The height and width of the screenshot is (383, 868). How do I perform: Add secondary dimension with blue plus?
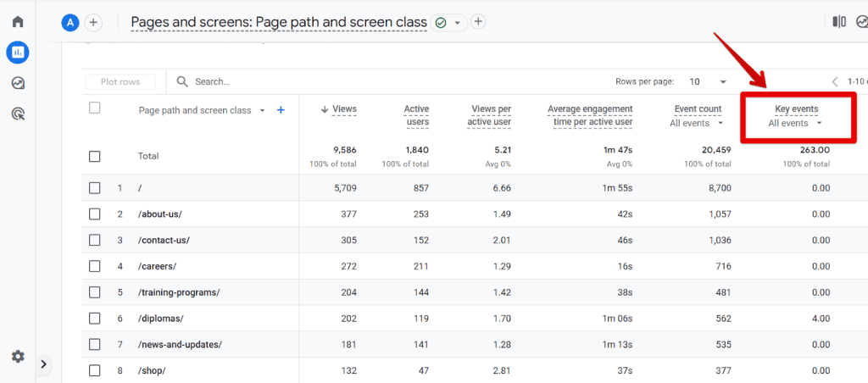[x=281, y=110]
